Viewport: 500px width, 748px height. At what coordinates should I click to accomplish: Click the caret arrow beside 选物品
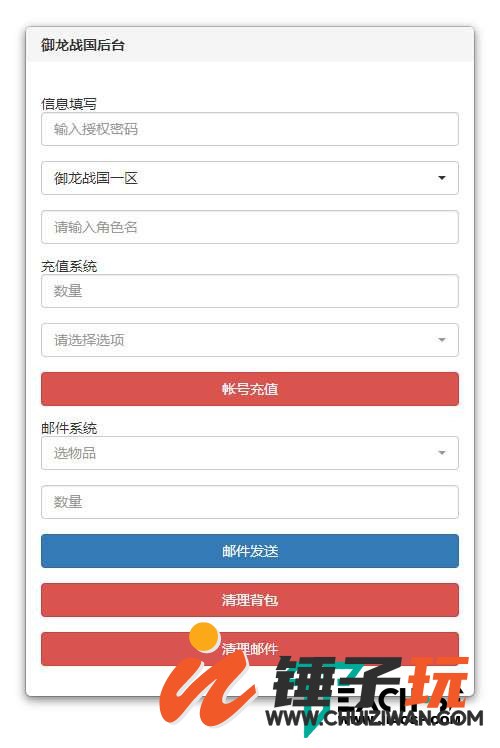point(442,453)
